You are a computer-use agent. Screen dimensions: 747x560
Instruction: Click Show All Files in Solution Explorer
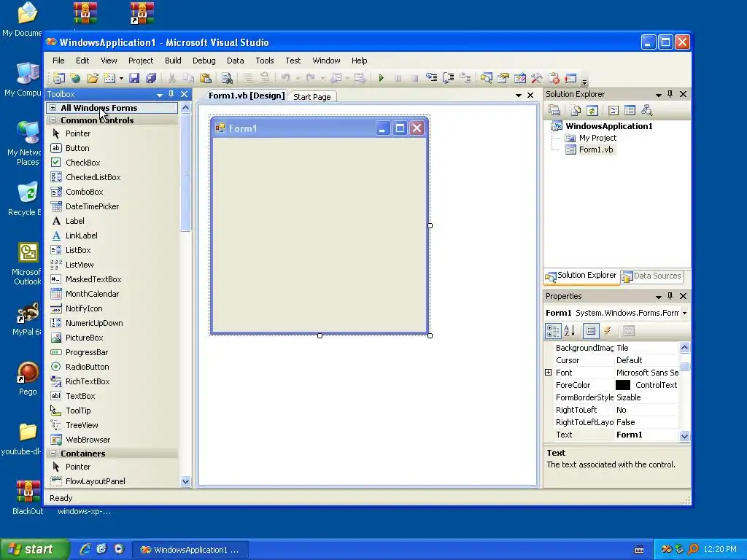click(576, 111)
